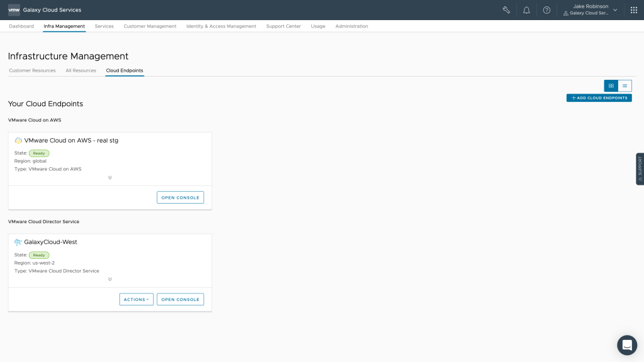Click 'VMware Cloud on AWS - real stg' title
This screenshot has height=362, width=644.
71,140
